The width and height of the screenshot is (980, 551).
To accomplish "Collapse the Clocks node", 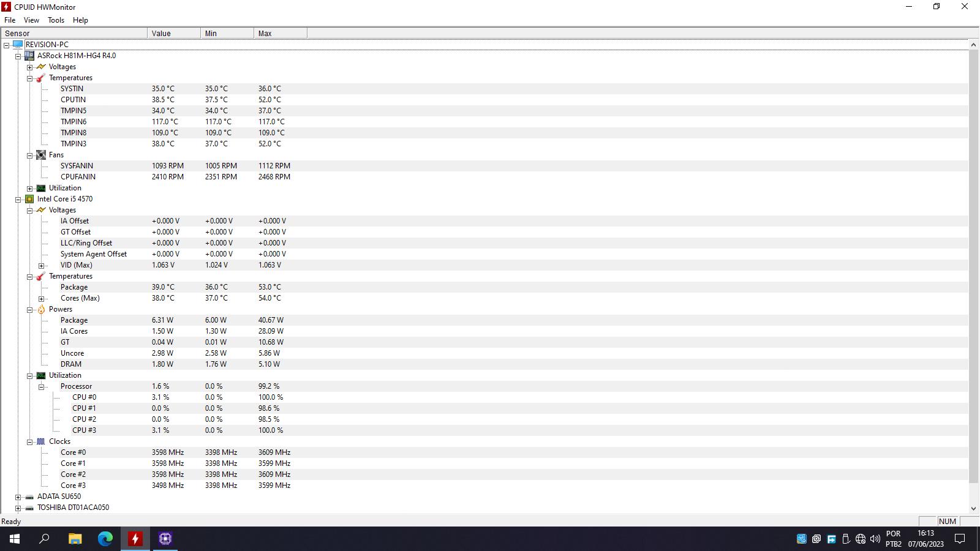I will tap(29, 442).
